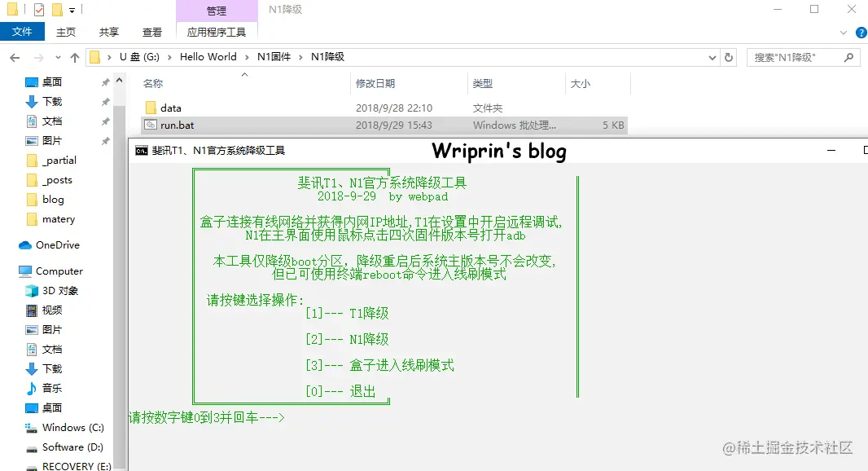Click the 音乐 note icon
The width and height of the screenshot is (868, 471).
coord(32,389)
